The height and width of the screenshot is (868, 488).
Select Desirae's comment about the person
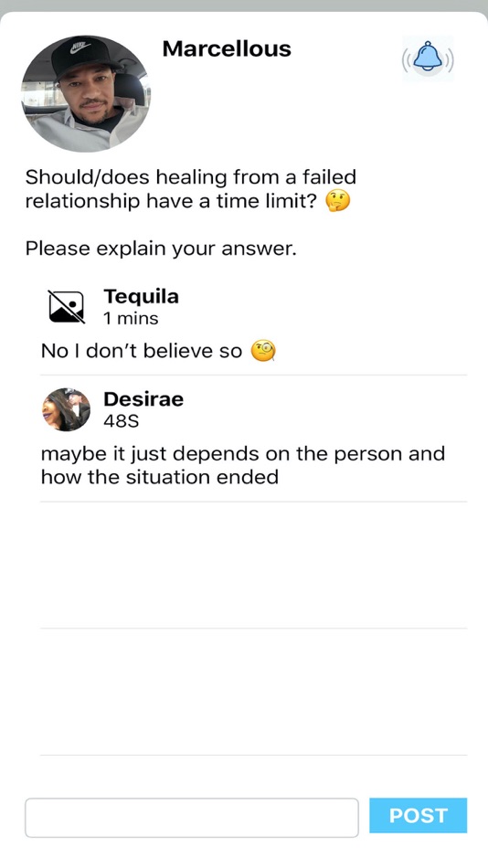243,465
